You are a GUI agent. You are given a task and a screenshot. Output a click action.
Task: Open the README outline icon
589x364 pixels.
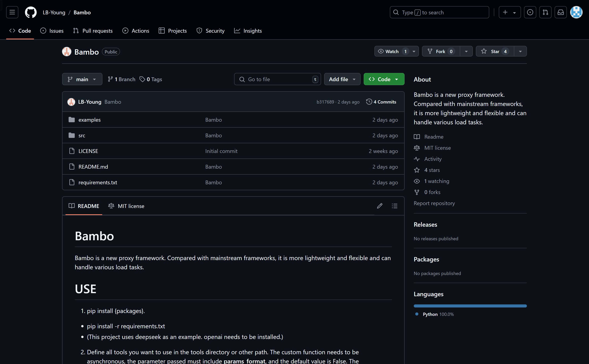pos(395,206)
